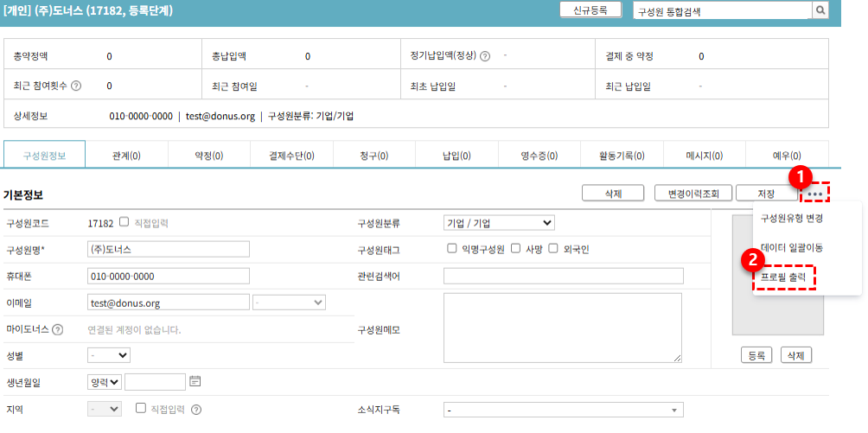Open the calendar picker for 생년월일
Screen dimensions: 868x433
coord(195,381)
